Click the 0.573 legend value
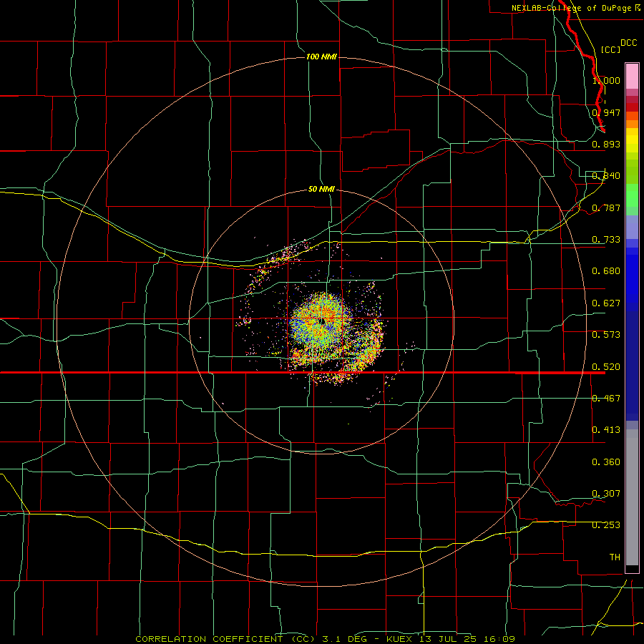The image size is (644, 644). [606, 335]
